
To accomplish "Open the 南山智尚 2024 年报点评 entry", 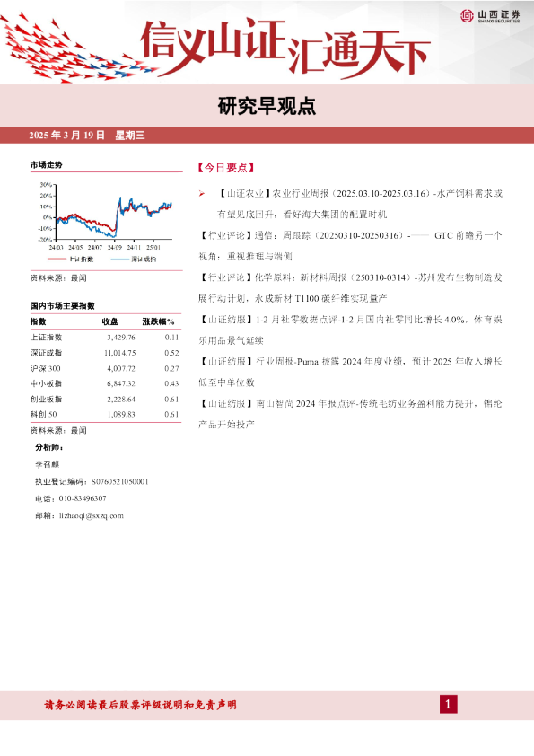I will coord(350,414).
